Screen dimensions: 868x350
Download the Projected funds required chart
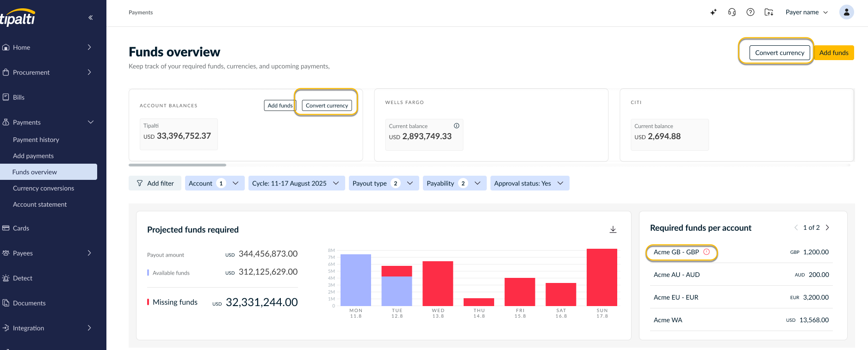coord(613,229)
